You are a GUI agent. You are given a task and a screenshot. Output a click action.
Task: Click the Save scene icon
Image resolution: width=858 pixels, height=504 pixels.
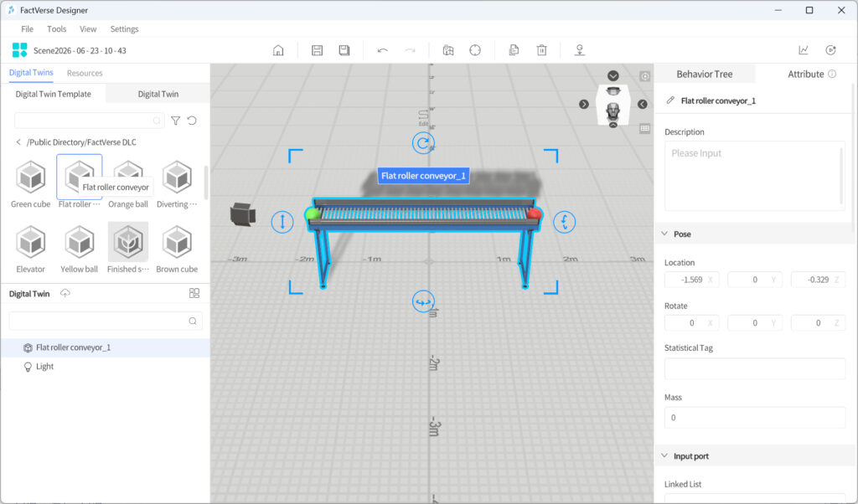coord(317,50)
